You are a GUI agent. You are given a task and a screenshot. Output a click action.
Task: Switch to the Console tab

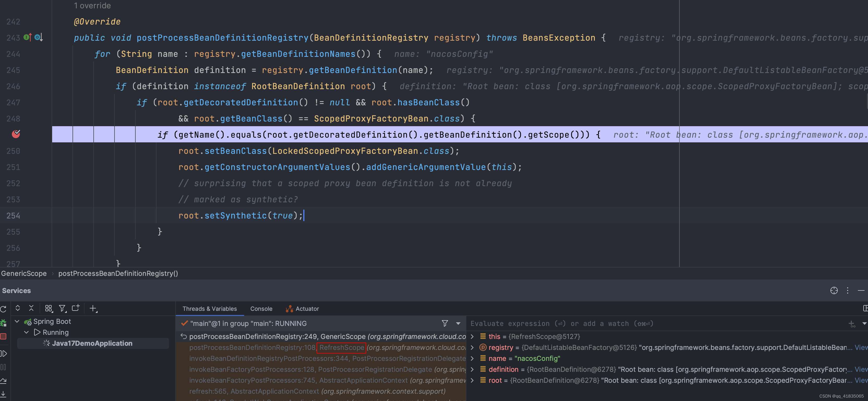(x=261, y=309)
